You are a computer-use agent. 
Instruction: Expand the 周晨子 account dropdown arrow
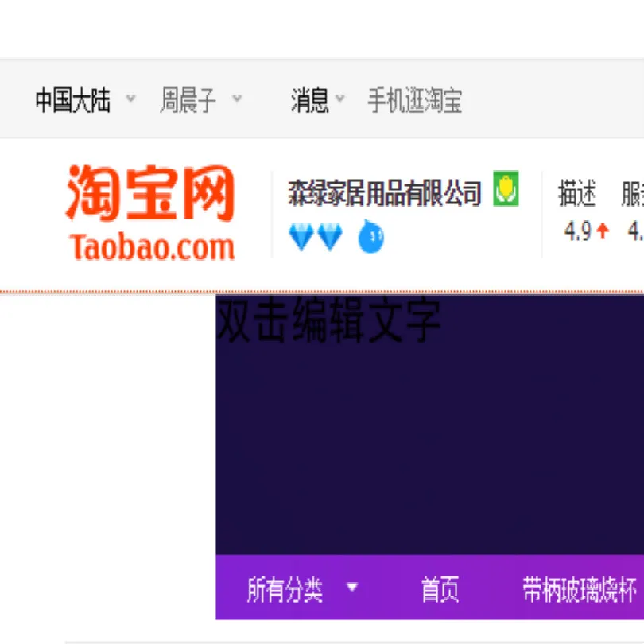[x=237, y=99]
